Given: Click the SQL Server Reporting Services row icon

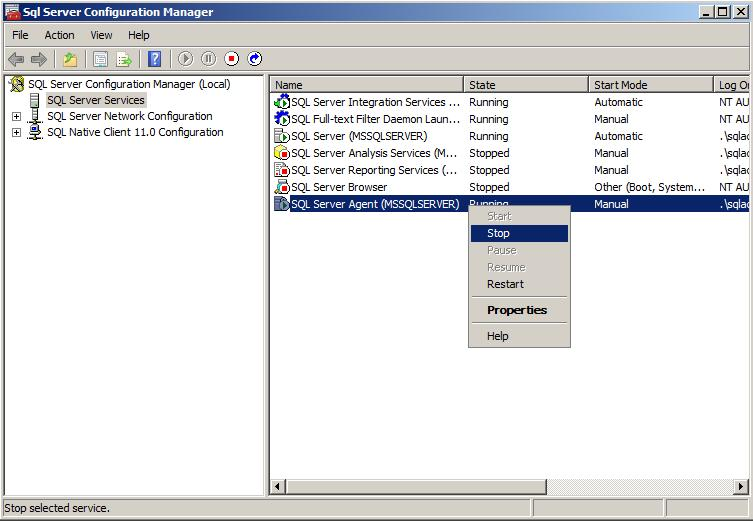Looking at the screenshot, I should (281, 170).
